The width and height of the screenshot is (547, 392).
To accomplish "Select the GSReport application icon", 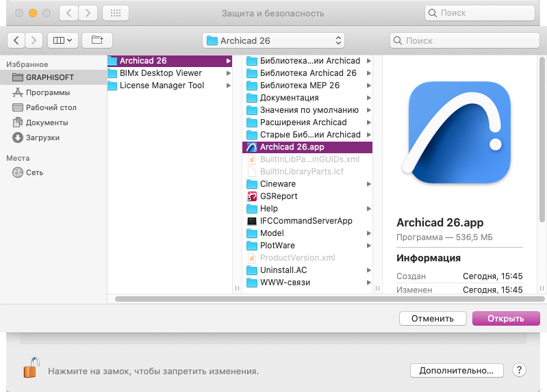I will (251, 196).
